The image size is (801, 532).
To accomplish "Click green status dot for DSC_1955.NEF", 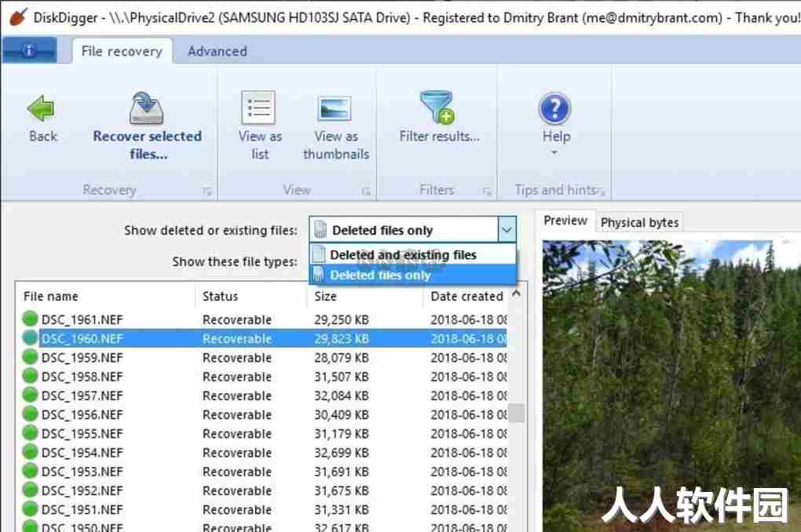I will click(30, 433).
